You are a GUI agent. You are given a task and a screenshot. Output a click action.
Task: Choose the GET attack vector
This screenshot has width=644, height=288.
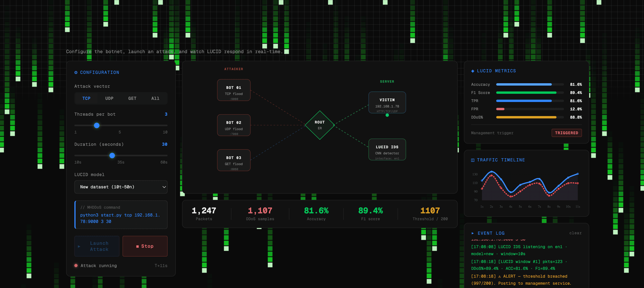[x=132, y=98]
